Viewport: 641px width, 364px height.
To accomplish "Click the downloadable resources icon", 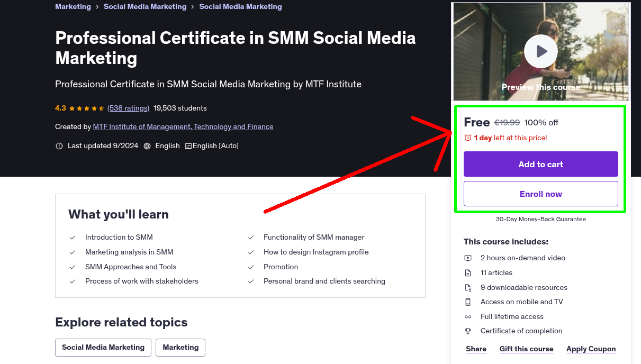I will [x=468, y=288].
